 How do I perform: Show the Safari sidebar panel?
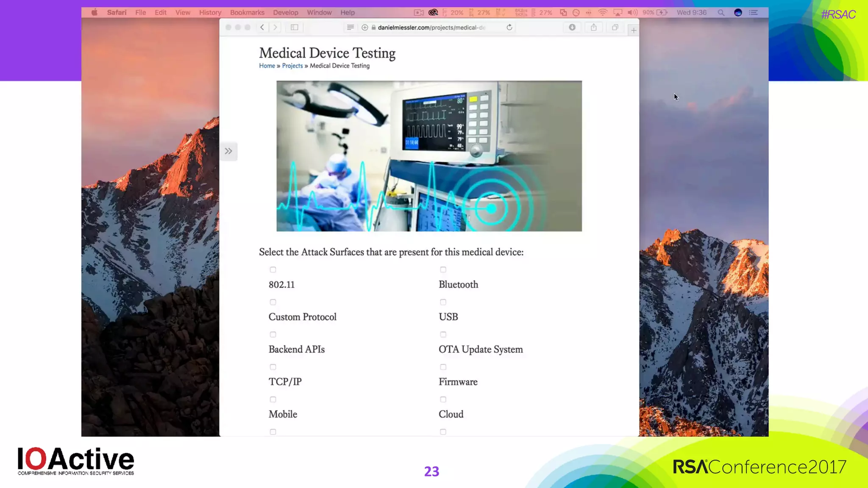295,28
